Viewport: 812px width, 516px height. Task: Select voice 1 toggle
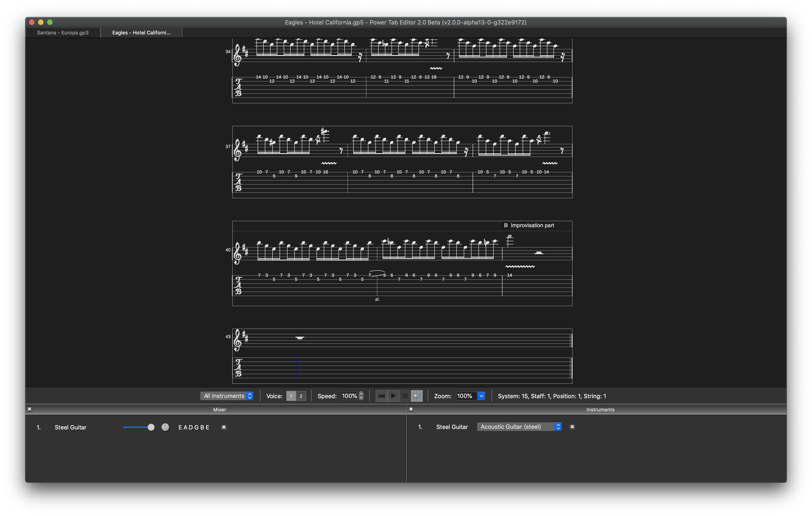click(x=291, y=396)
